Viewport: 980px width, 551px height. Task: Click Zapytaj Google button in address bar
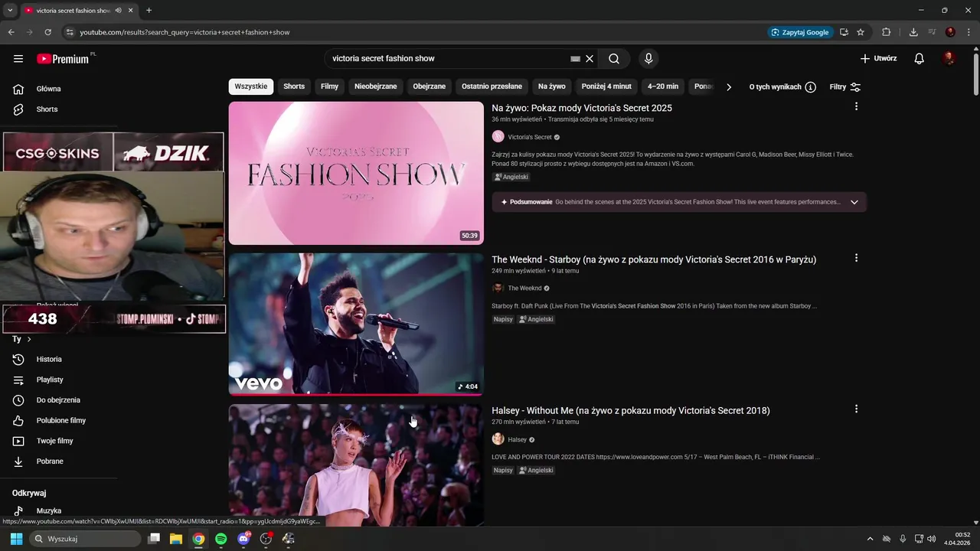click(x=800, y=32)
